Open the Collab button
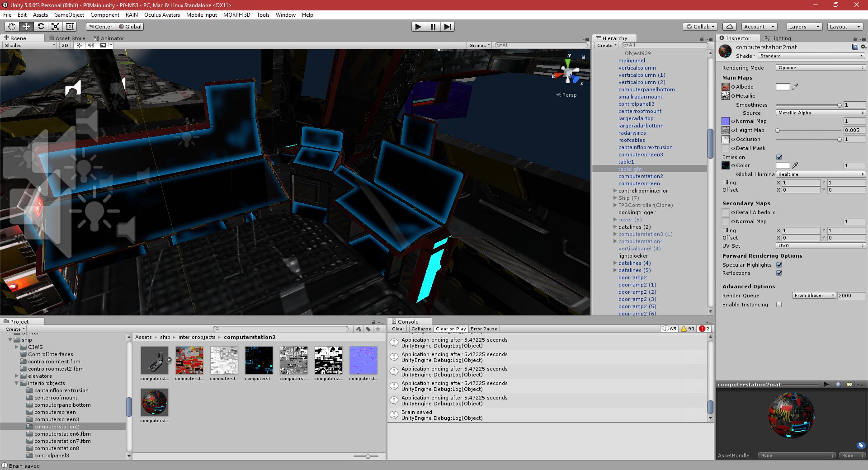This screenshot has height=470, width=868. click(x=701, y=27)
